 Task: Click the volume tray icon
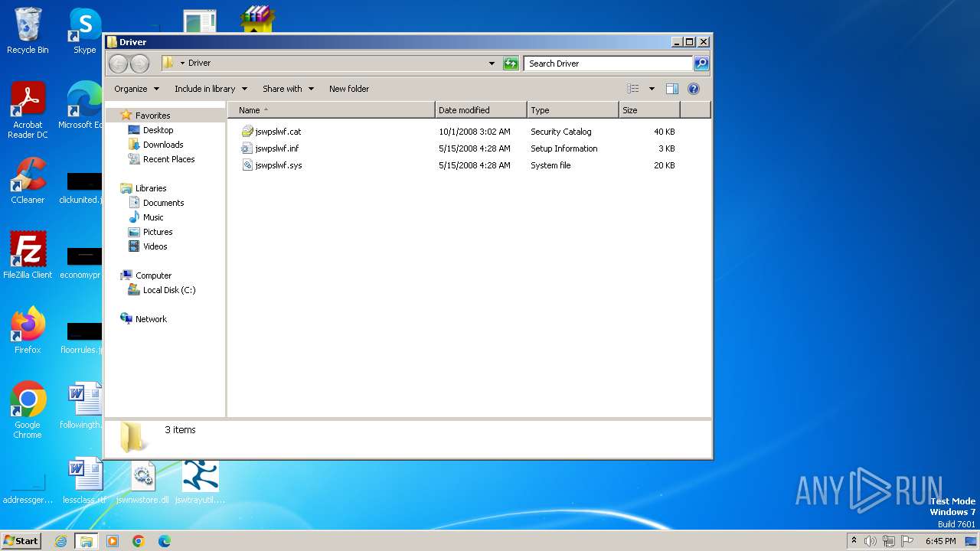pos(871,541)
